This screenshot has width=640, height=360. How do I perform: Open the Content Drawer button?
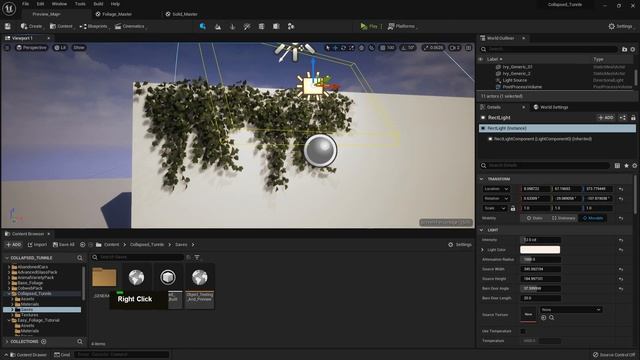28,355
